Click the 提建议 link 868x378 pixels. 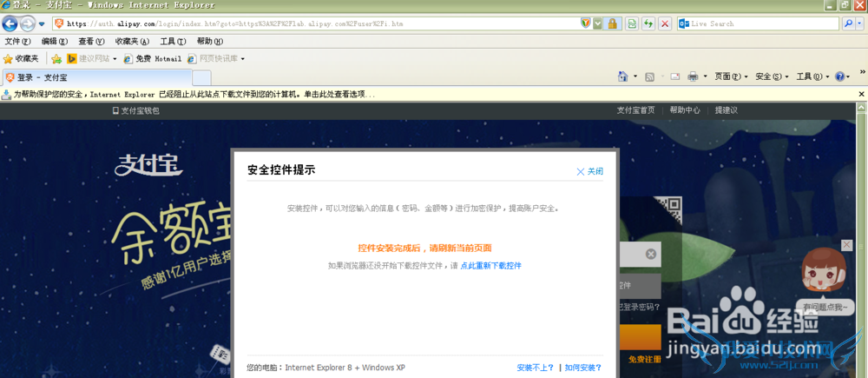click(727, 110)
